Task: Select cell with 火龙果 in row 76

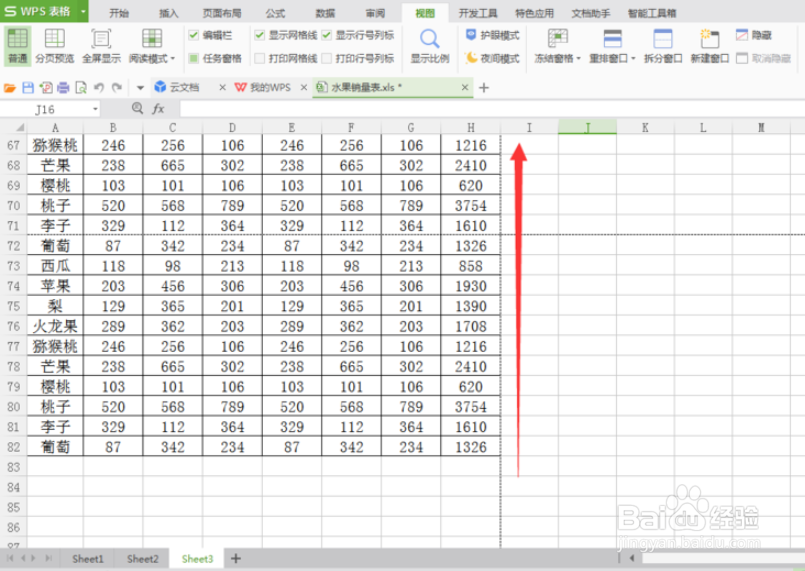Action: pos(55,326)
